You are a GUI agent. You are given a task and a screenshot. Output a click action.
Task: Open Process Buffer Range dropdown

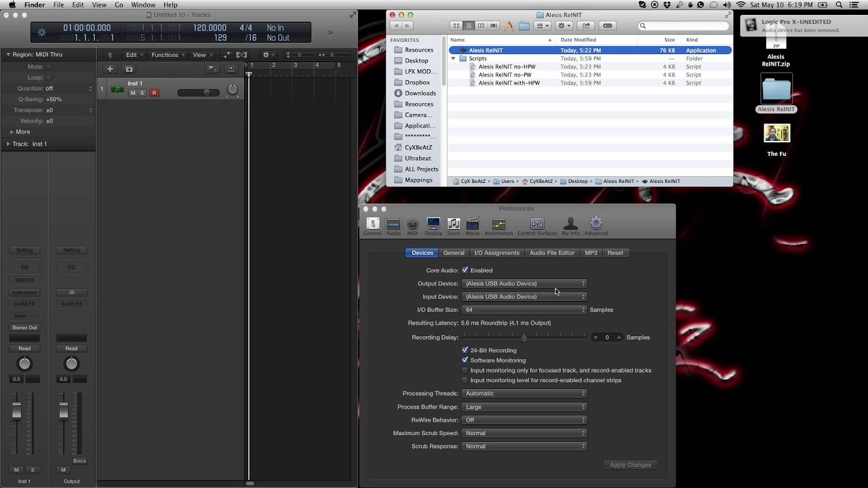524,407
